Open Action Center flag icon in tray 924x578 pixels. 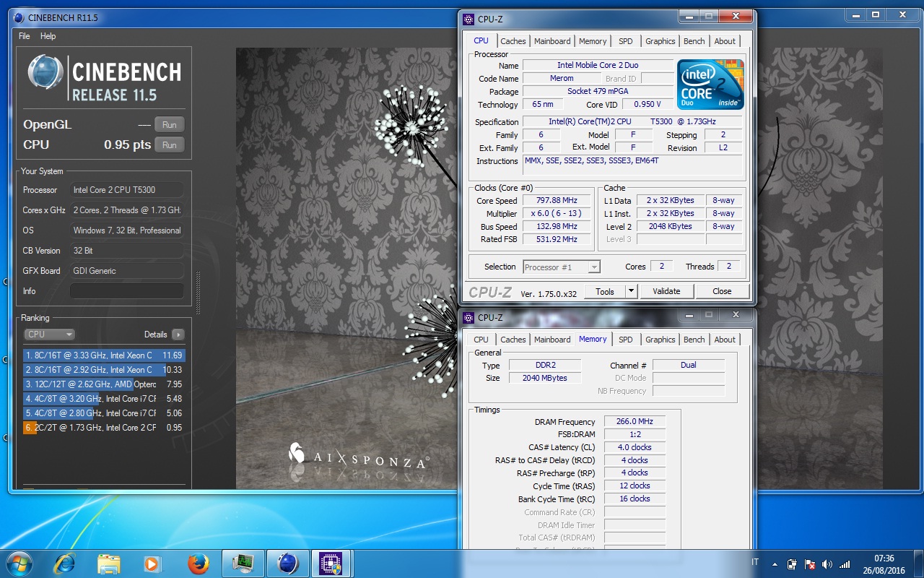click(810, 564)
